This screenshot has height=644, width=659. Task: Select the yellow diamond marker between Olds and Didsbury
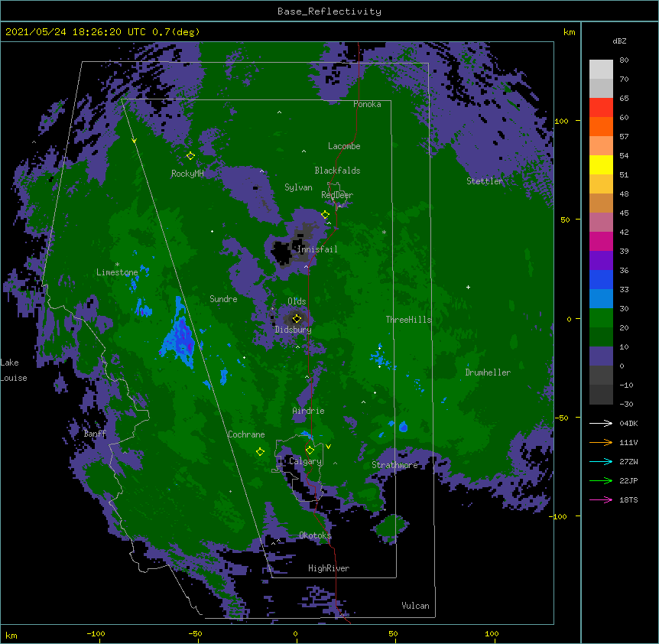(x=297, y=318)
